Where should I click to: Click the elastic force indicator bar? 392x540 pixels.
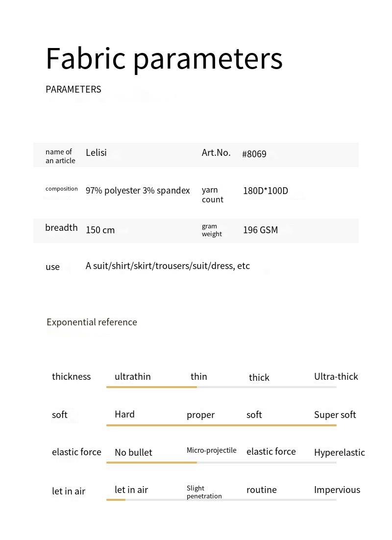(221, 462)
